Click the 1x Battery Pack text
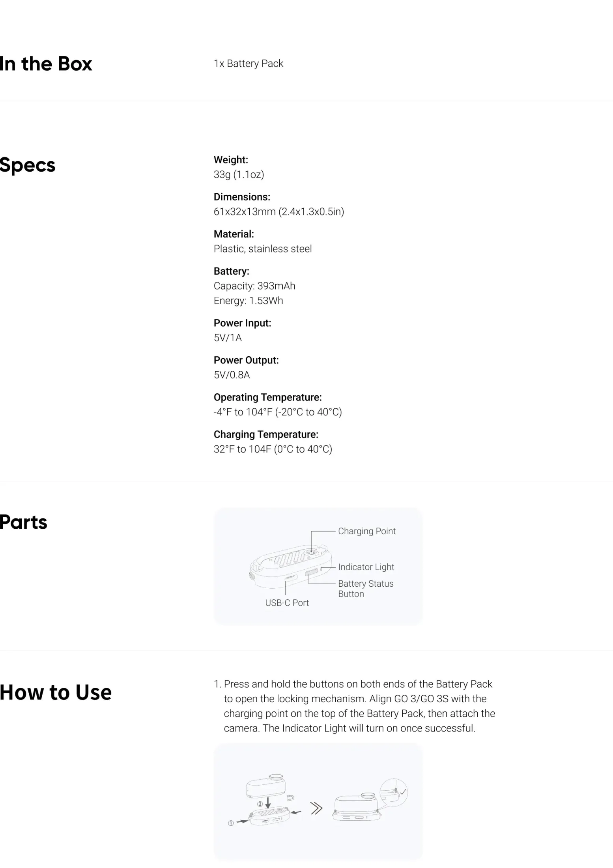 coord(249,64)
